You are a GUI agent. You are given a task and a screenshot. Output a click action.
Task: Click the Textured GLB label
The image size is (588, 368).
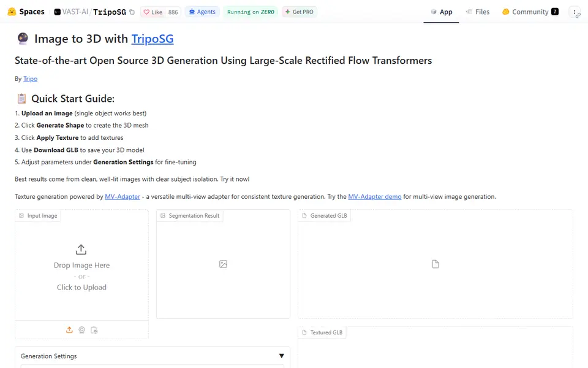[323, 332]
